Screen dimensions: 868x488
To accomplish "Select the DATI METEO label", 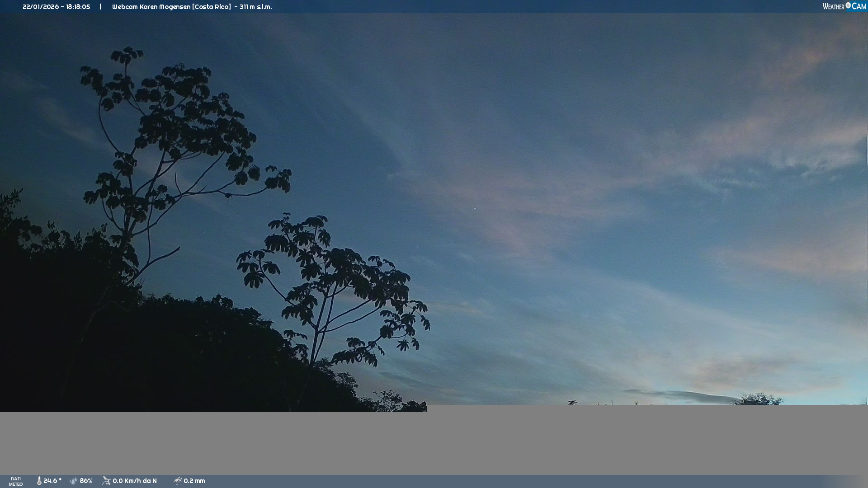I will (x=16, y=481).
